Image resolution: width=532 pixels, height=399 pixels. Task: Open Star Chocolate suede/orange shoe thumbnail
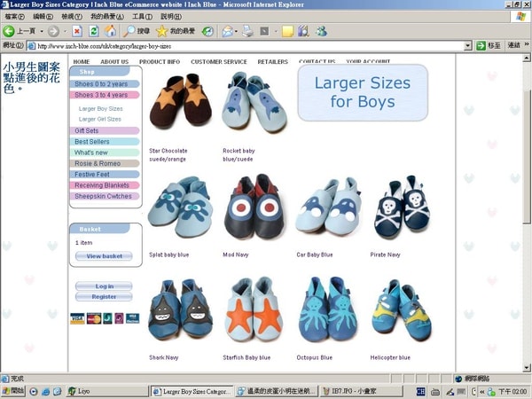[180, 101]
